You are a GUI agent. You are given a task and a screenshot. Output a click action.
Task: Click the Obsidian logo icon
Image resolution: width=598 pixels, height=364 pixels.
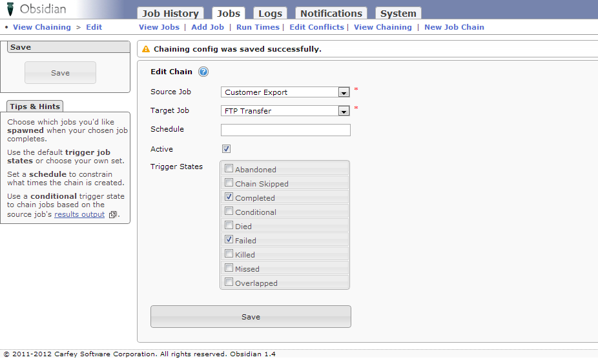tap(10, 10)
